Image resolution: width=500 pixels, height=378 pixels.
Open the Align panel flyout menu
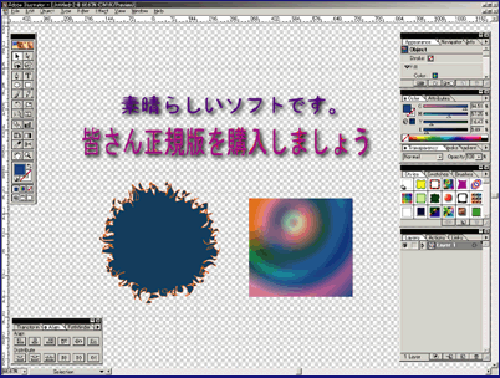98,327
